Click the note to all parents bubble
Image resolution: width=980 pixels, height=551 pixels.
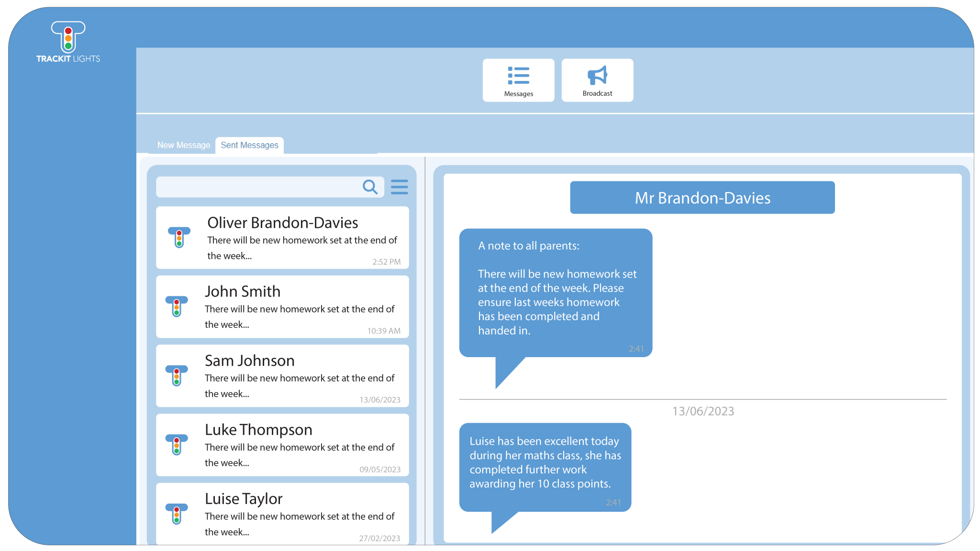point(556,293)
